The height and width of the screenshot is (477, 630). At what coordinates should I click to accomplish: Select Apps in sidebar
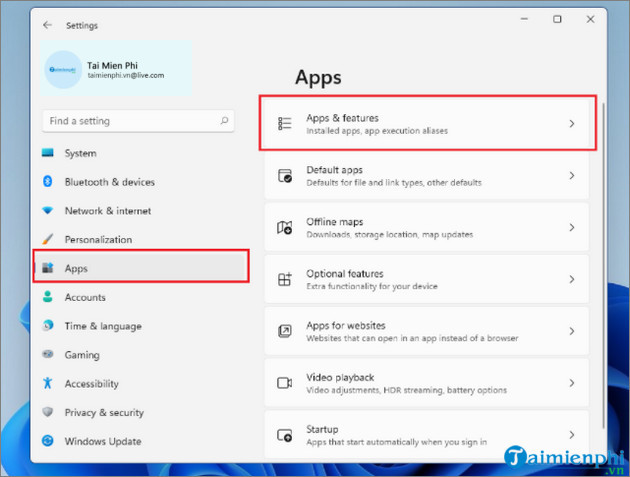coord(141,268)
